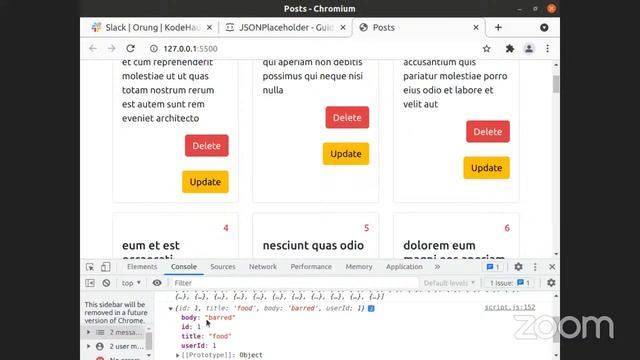
Task: Close the Slack tab
Action: 209,27
